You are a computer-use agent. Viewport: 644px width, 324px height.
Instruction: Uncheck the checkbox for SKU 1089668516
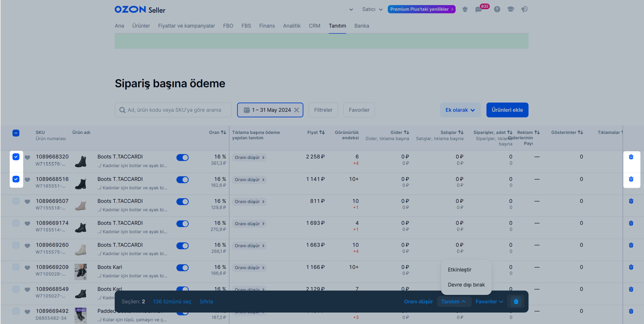(x=16, y=179)
